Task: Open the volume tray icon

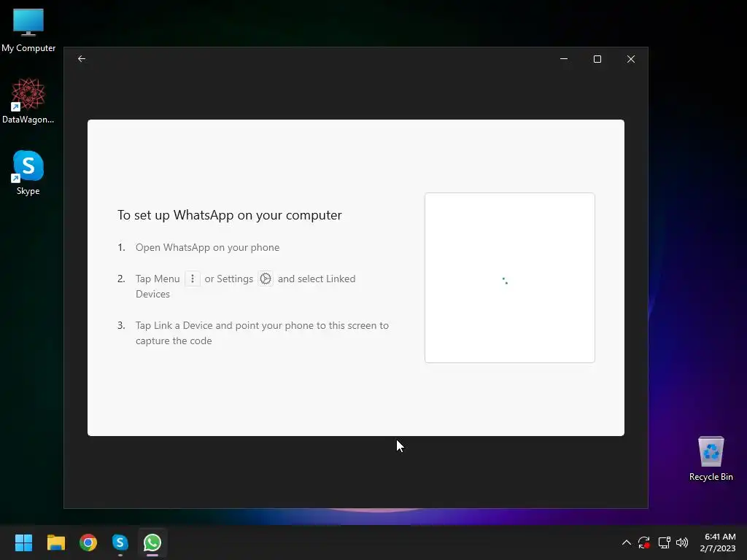Action: [x=682, y=542]
